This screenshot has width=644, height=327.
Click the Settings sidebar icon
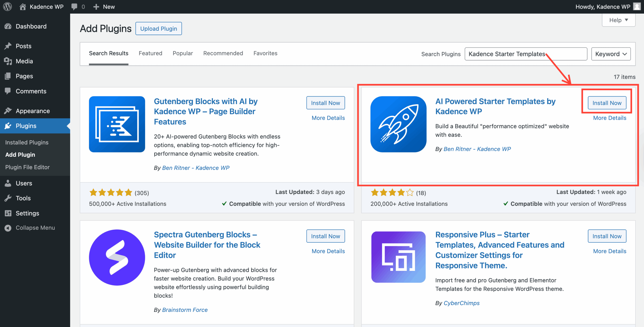8,213
